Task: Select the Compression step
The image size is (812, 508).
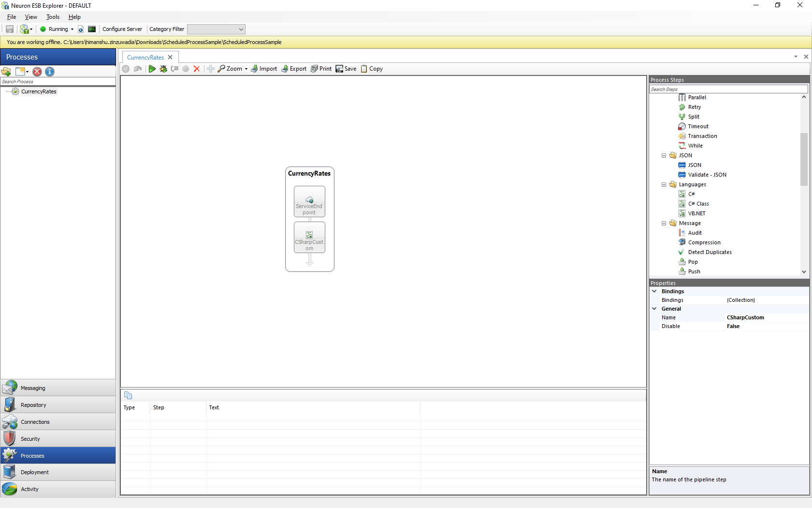Action: [x=704, y=242]
